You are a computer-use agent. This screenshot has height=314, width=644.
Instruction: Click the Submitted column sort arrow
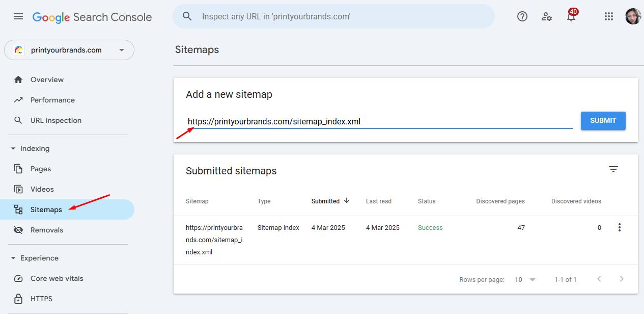click(x=347, y=201)
